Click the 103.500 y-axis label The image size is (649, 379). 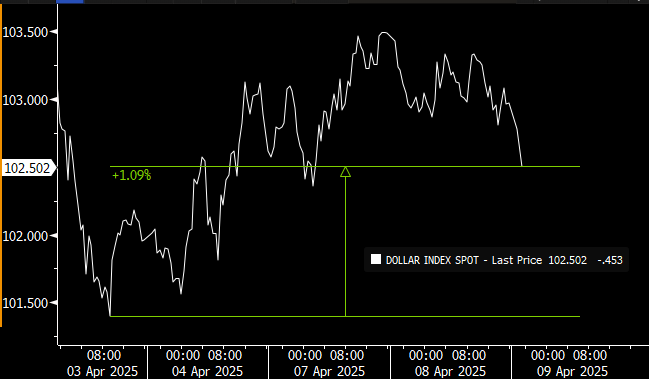point(25,32)
